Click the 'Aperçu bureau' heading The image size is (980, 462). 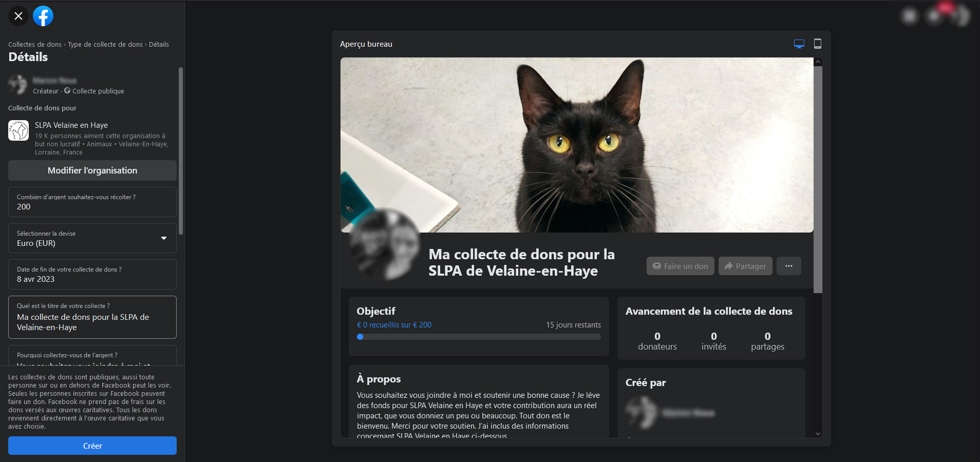pyautogui.click(x=366, y=44)
